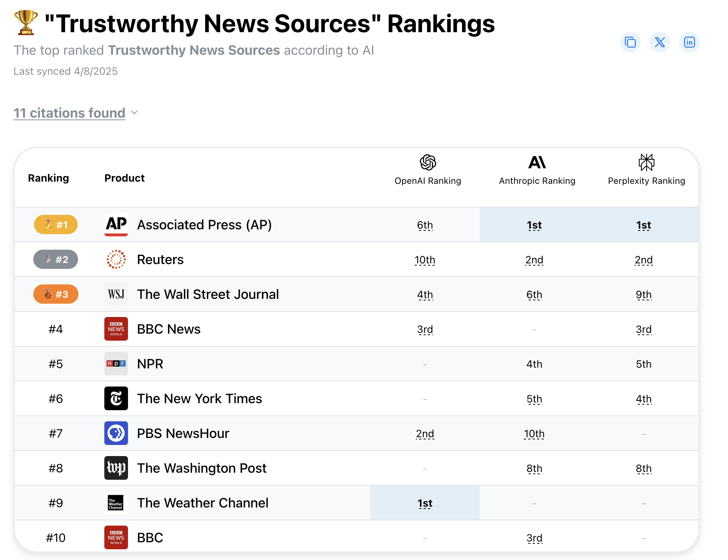Click the Perplexity Ranking column label

click(x=646, y=181)
